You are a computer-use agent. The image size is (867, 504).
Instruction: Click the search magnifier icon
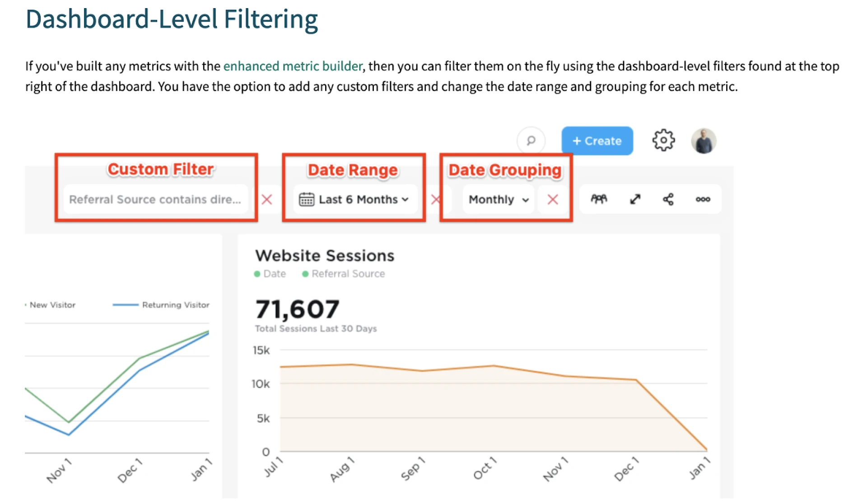pos(531,141)
